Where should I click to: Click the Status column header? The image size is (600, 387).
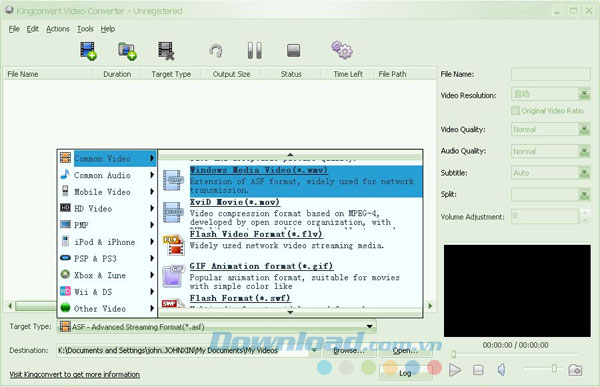pyautogui.click(x=291, y=74)
